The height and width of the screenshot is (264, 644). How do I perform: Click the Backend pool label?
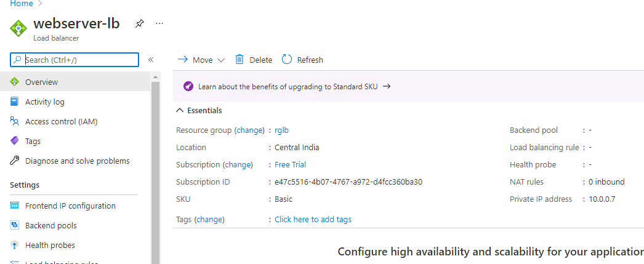pos(534,130)
